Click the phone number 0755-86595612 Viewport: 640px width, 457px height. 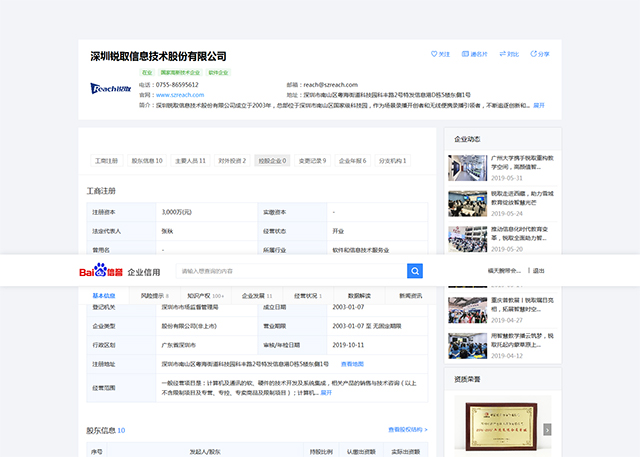177,85
